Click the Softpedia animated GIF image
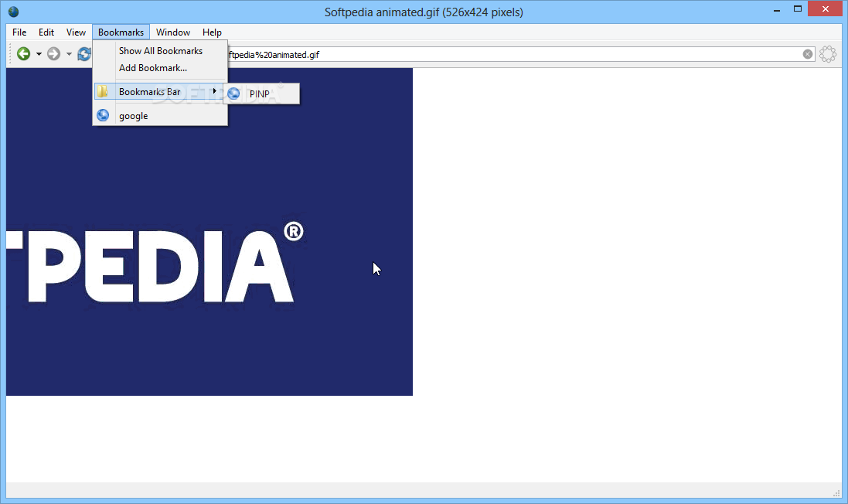This screenshot has height=504, width=848. [209, 231]
